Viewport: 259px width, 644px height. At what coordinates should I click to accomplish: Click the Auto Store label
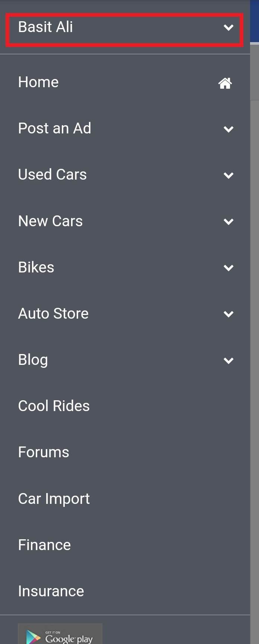click(x=53, y=313)
